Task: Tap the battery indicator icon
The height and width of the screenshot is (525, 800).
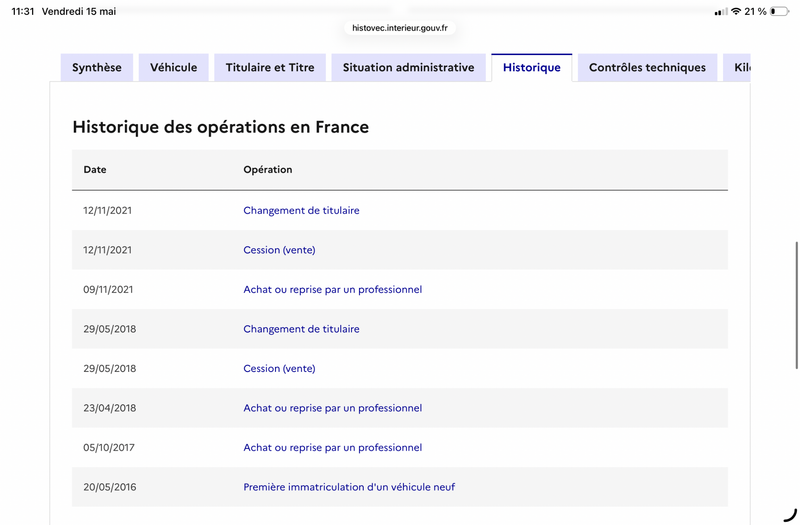Action: click(x=779, y=11)
